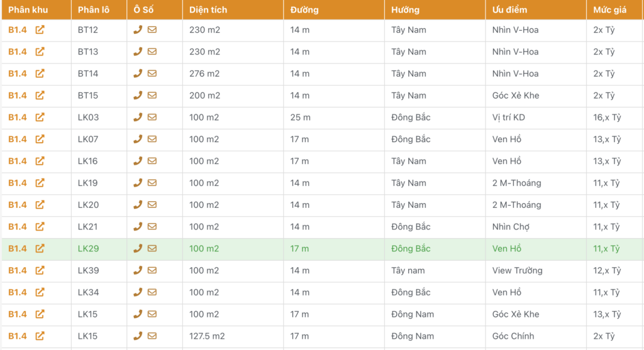The image size is (644, 350).
Task: Click the phone icon in the BT12 row
Action: tap(138, 30)
